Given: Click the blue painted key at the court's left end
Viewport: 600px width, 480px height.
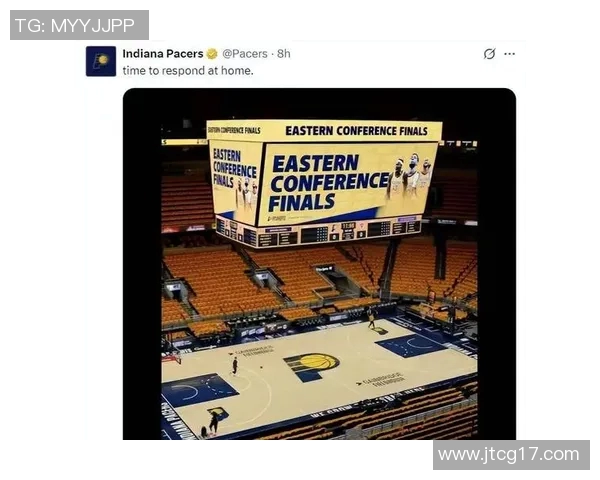Looking at the screenshot, I should (x=199, y=390).
